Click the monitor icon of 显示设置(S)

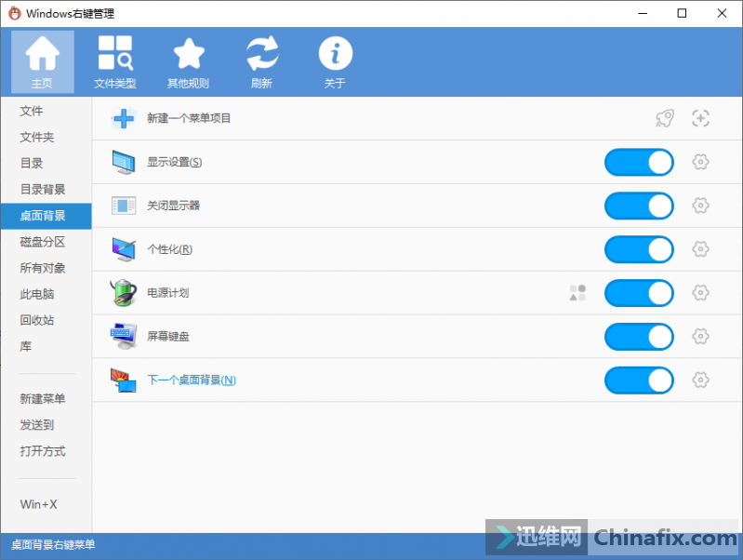(124, 162)
